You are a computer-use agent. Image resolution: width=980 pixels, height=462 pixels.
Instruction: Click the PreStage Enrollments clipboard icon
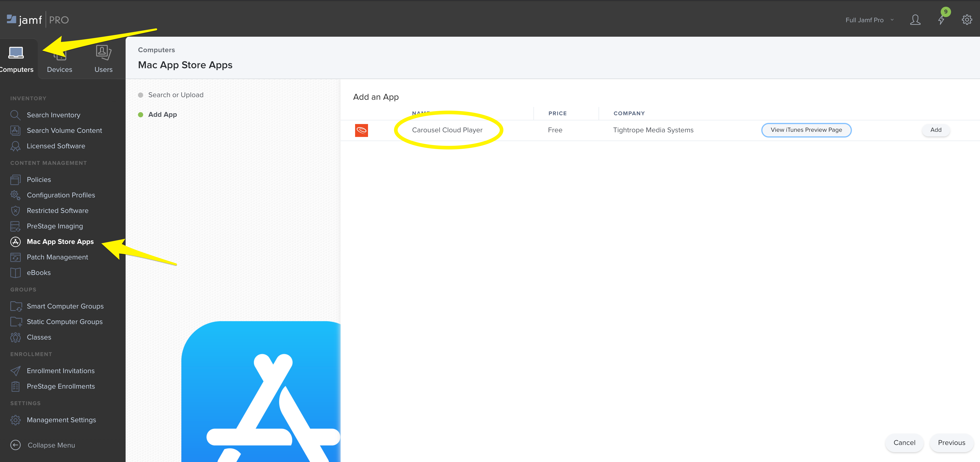(x=15, y=386)
